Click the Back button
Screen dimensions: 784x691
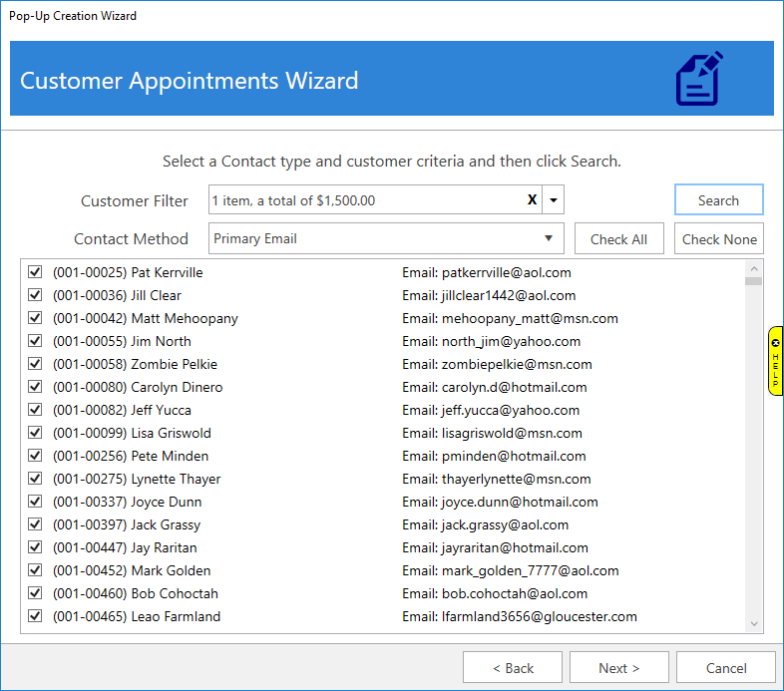coord(513,668)
